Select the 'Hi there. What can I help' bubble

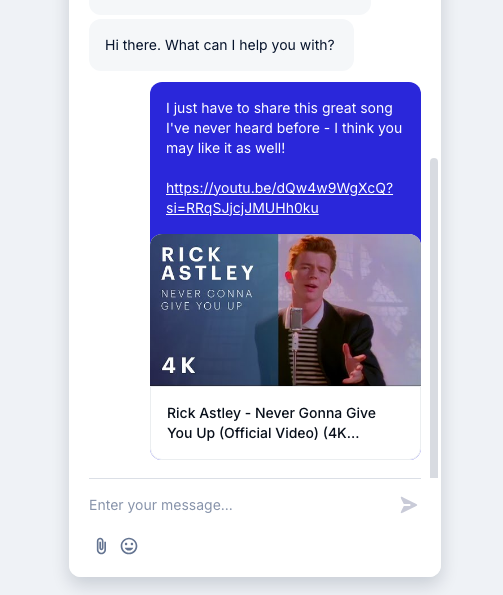pos(222,45)
